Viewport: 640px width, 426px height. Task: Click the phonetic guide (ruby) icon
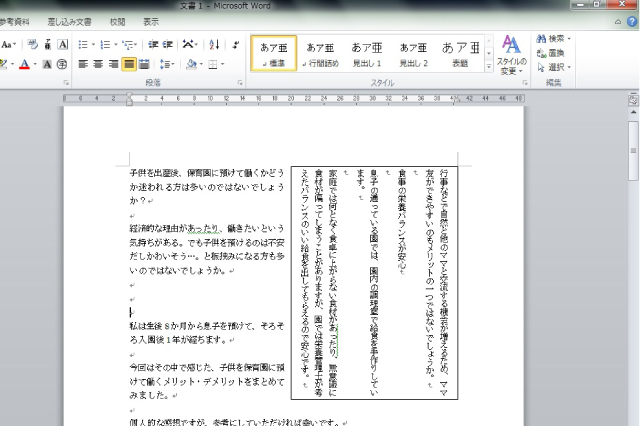[48, 44]
